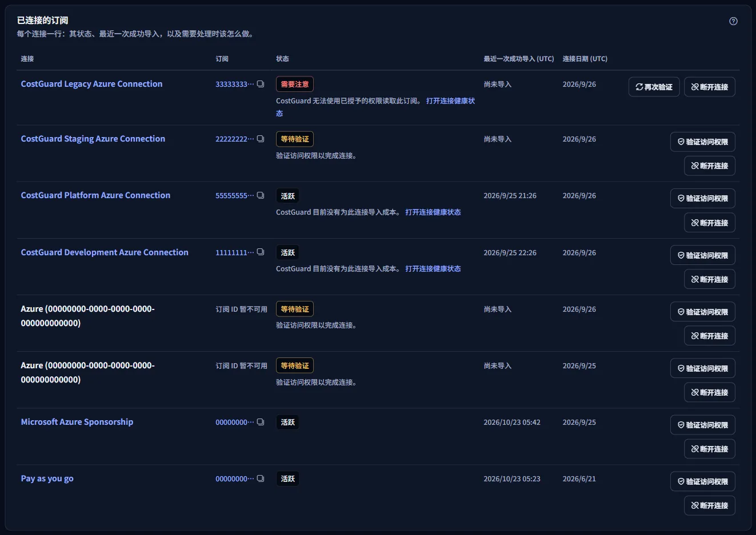Image resolution: width=756 pixels, height=535 pixels.
Task: Copy Pay as you go subscription ID icon
Action: pyautogui.click(x=261, y=478)
